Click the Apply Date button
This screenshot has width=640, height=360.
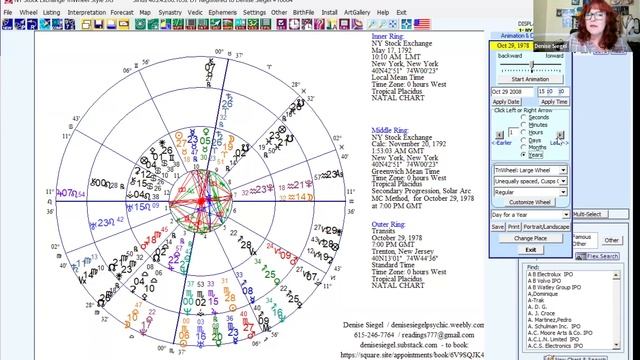tap(506, 102)
